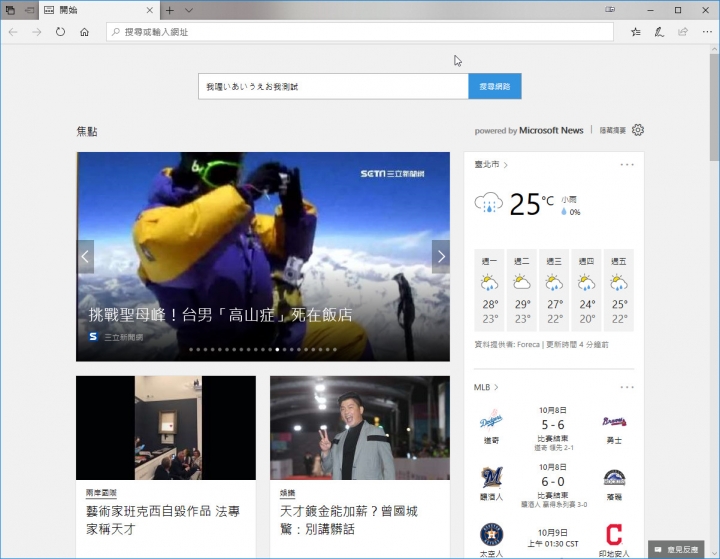Open the 天才鍍金能加薪 article
Viewport: 720px width, 559px height.
tap(349, 520)
